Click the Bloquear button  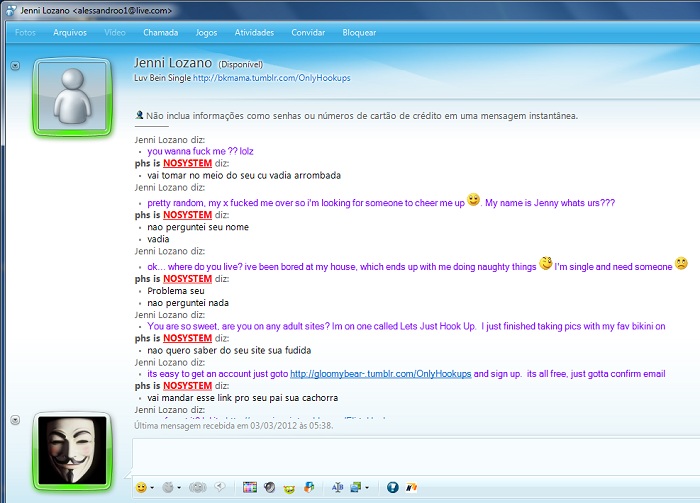[x=359, y=32]
